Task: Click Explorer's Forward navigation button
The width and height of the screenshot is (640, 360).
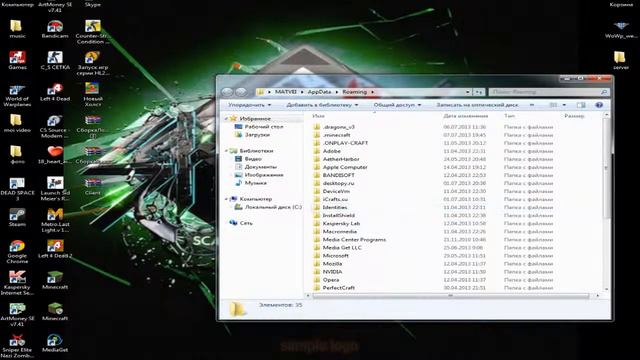Action: pyautogui.click(x=241, y=92)
